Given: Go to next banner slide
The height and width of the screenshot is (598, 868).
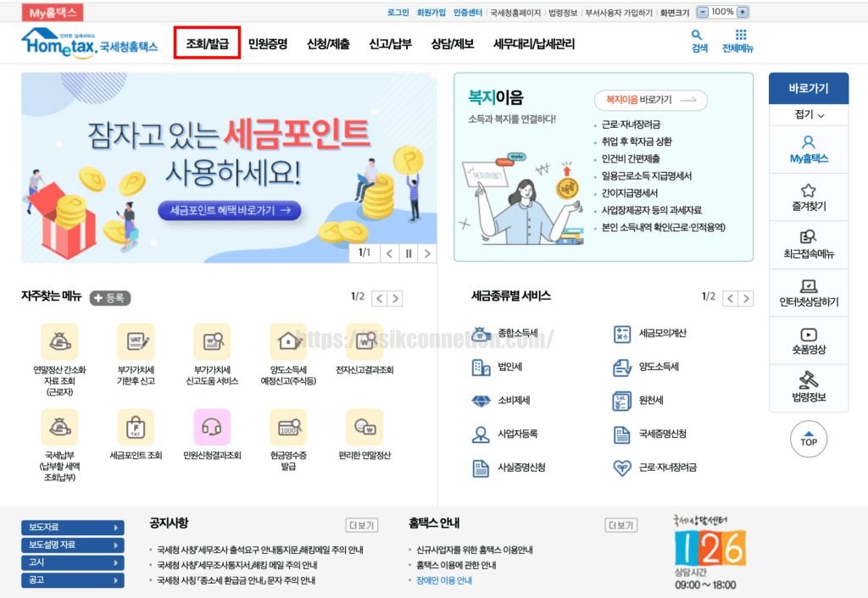Looking at the screenshot, I should [427, 253].
